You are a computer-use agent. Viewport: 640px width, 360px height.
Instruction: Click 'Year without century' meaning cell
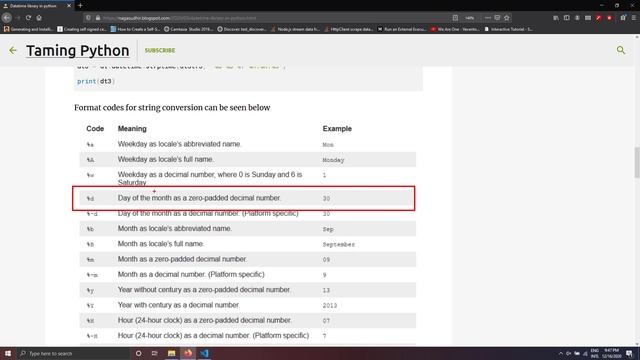tap(204, 290)
